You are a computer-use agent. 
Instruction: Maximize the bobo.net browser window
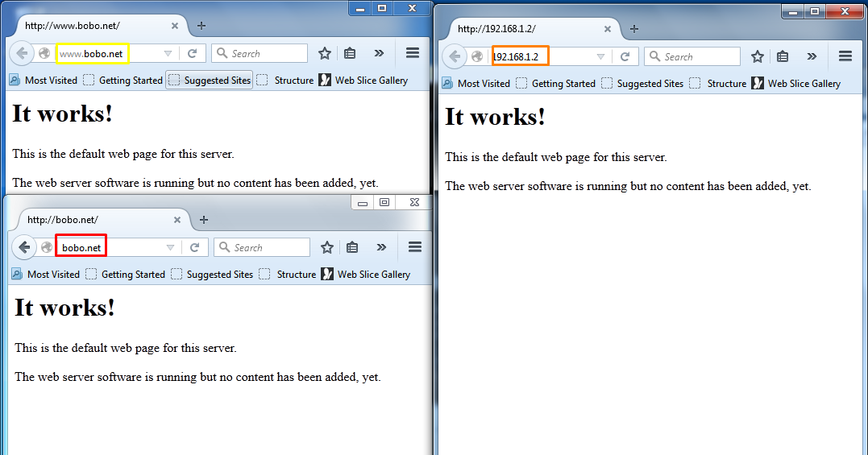(x=384, y=202)
